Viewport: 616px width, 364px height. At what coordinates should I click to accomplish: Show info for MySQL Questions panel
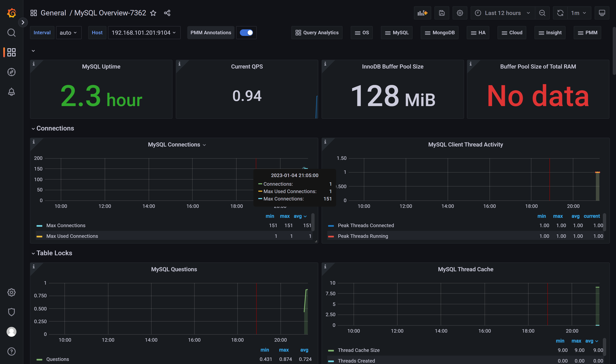click(x=34, y=266)
